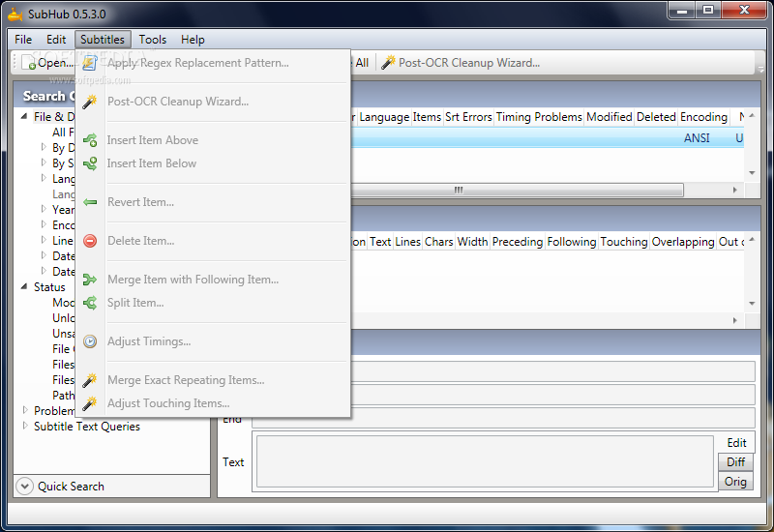
Task: Sort by the Preceding column header
Action: point(518,242)
